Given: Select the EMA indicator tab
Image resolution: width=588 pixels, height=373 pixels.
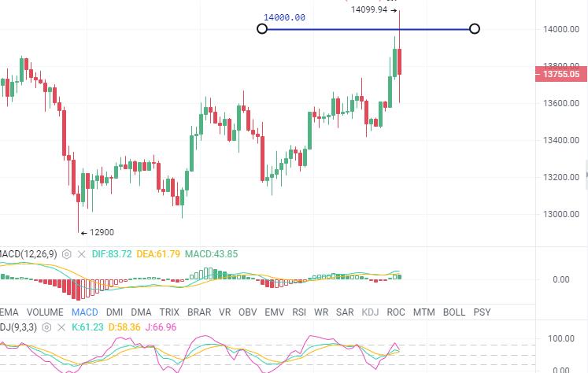Looking at the screenshot, I should (x=9, y=312).
